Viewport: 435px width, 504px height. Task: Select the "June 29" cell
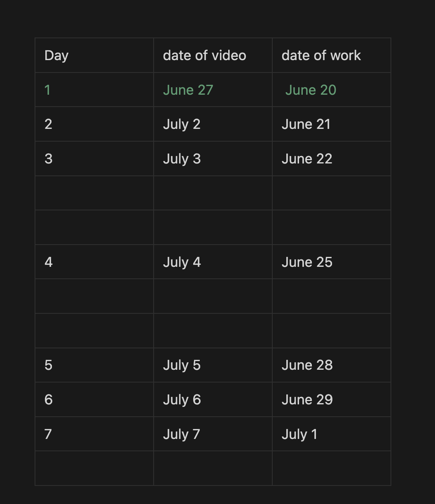click(x=307, y=400)
